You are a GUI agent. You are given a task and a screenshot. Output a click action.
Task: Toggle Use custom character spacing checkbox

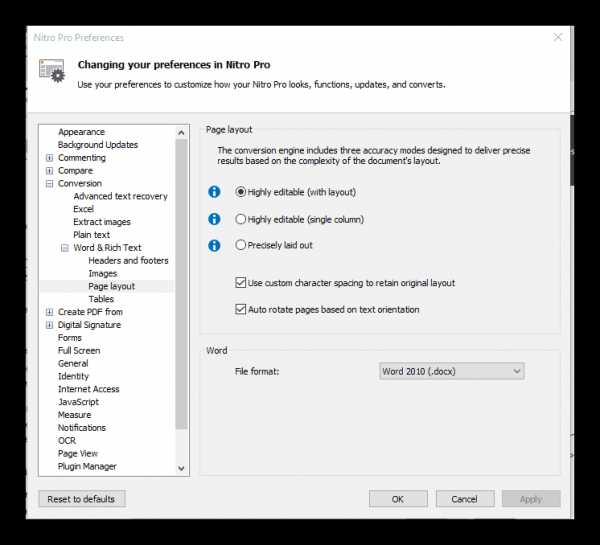240,283
